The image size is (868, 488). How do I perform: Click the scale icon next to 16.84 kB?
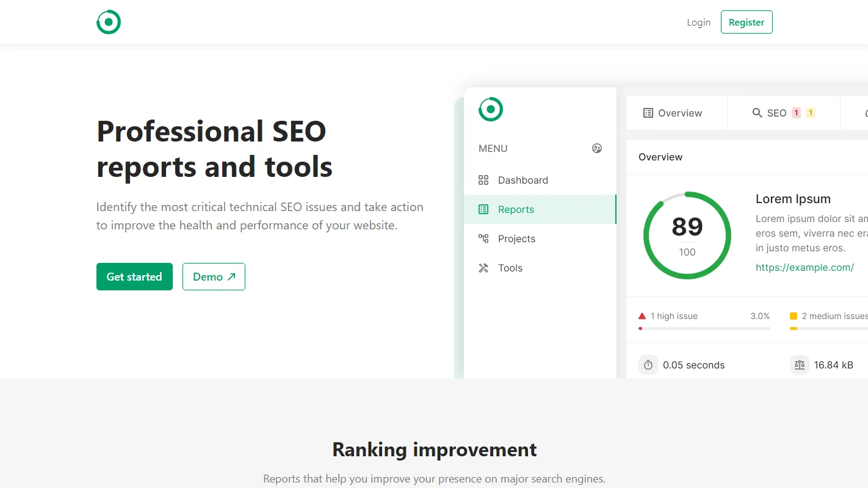[800, 365]
